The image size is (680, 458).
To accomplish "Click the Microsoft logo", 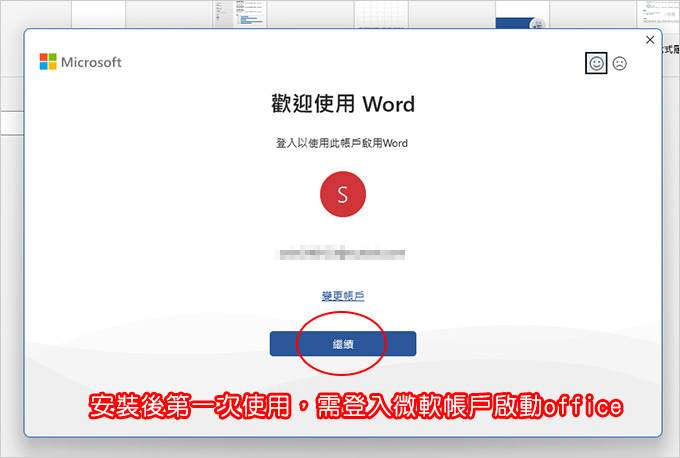I will coord(81,62).
